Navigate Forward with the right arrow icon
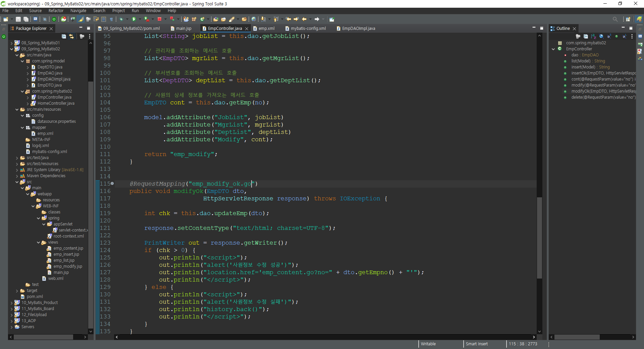Image resolution: width=644 pixels, height=349 pixels. [317, 19]
